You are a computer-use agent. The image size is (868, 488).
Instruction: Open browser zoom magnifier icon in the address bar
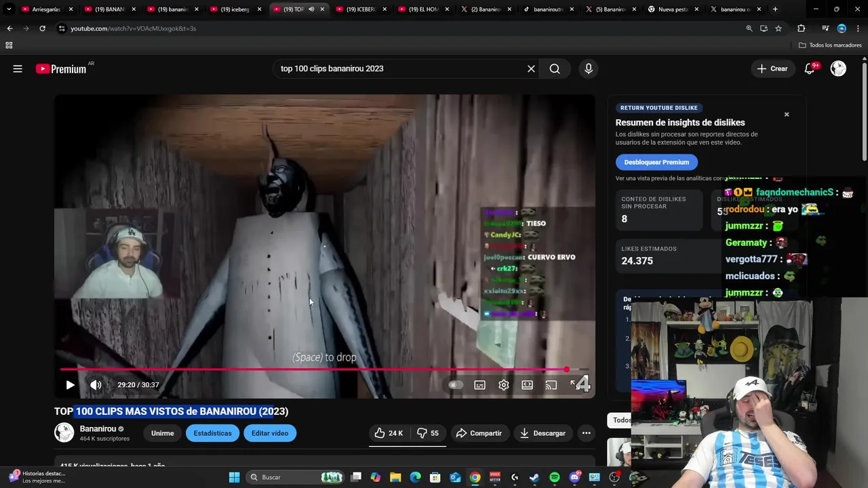click(x=749, y=28)
